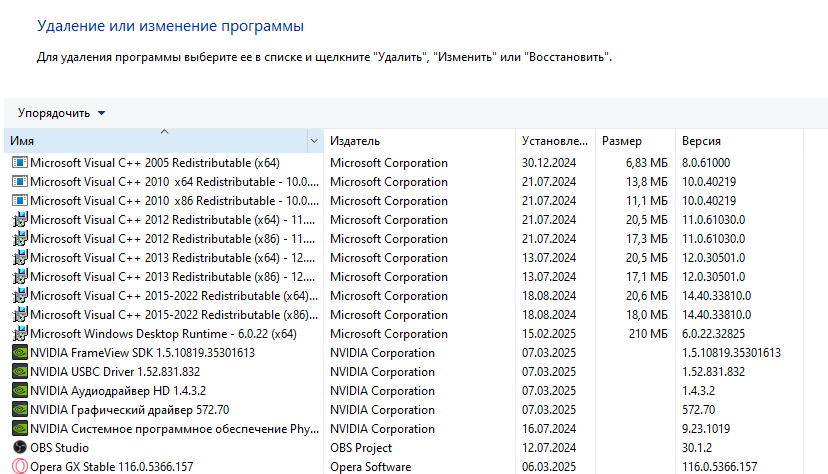The image size is (828, 474).
Task: Select Opera GX Stable 116.0.5366.157 entry
Action: tap(111, 467)
